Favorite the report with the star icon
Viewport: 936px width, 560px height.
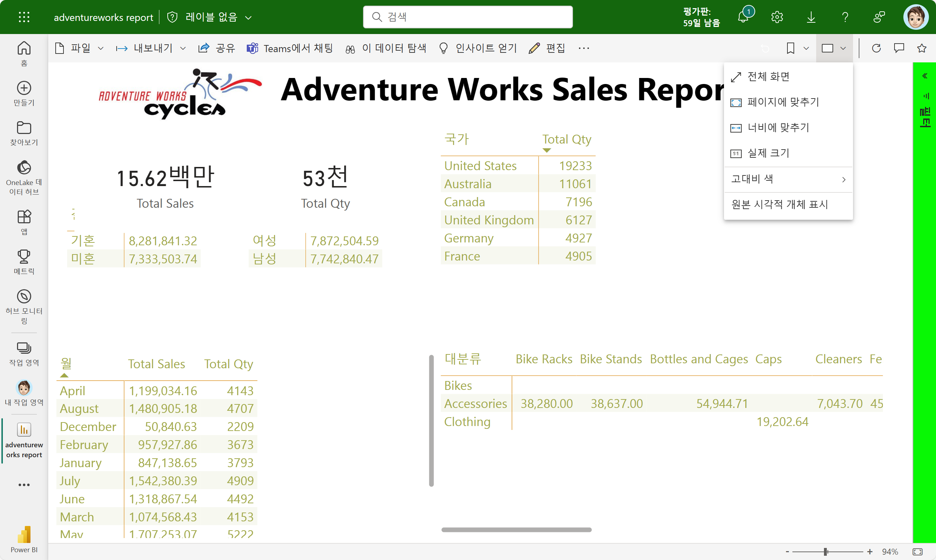pos(922,48)
